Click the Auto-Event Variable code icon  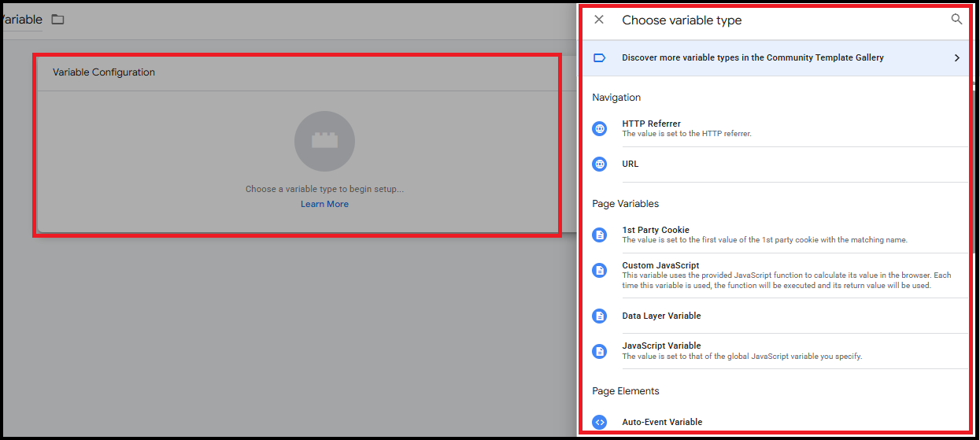(x=599, y=422)
